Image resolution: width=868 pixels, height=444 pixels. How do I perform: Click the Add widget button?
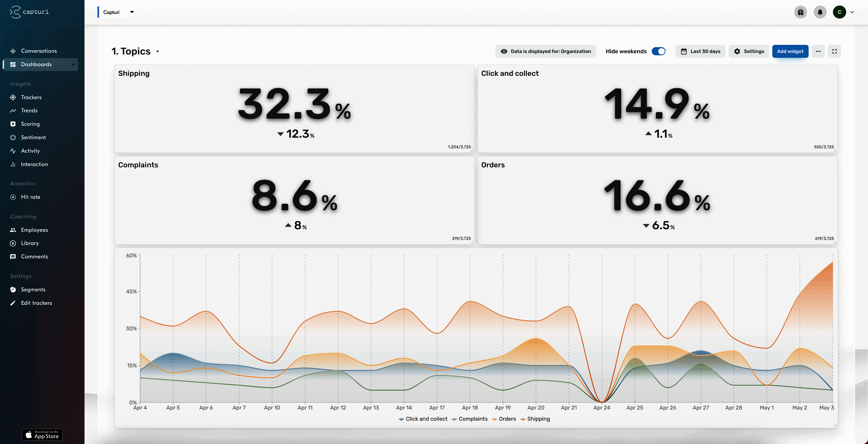[x=790, y=51]
